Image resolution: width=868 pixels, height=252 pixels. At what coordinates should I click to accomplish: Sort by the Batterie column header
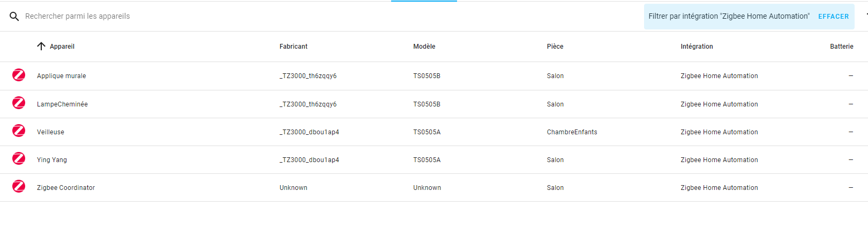(841, 47)
